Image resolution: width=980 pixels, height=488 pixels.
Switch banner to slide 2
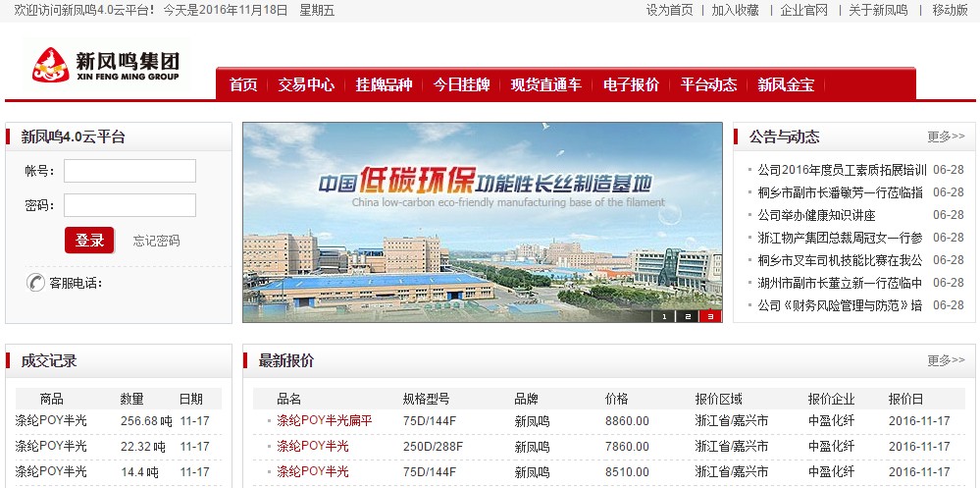tap(688, 316)
